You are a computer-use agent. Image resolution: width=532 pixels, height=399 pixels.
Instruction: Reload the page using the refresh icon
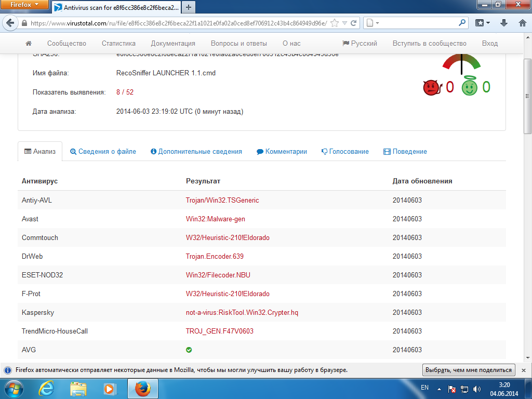click(353, 23)
